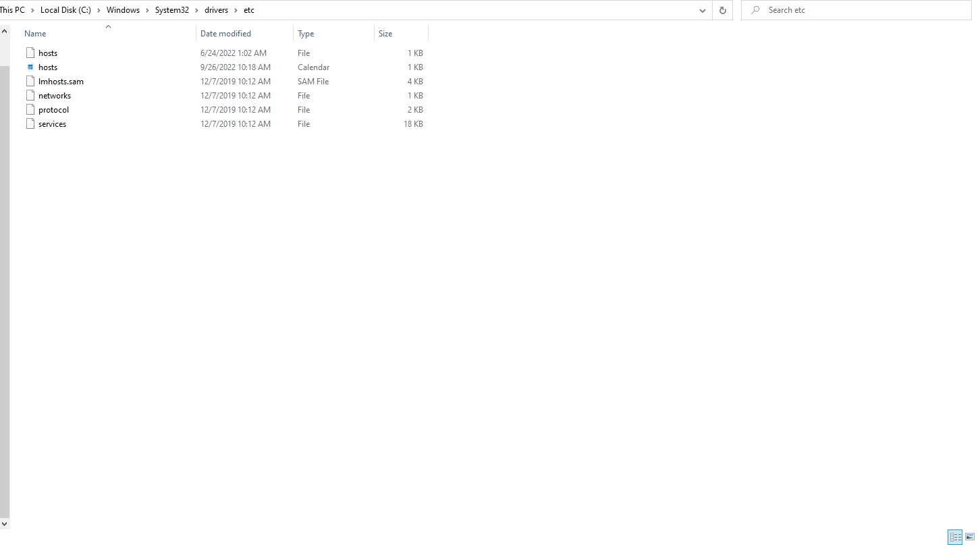Sort files by Name column header
The height and width of the screenshot is (545, 980).
click(35, 34)
